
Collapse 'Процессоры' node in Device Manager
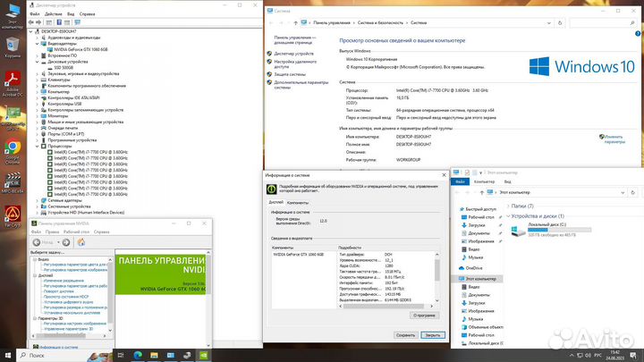(37, 146)
